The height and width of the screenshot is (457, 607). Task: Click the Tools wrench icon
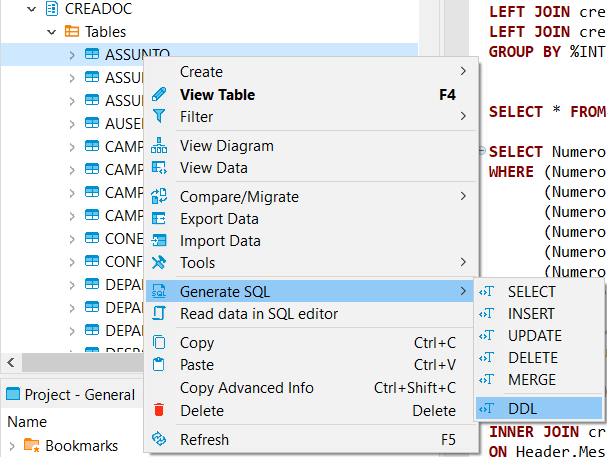coord(159,263)
